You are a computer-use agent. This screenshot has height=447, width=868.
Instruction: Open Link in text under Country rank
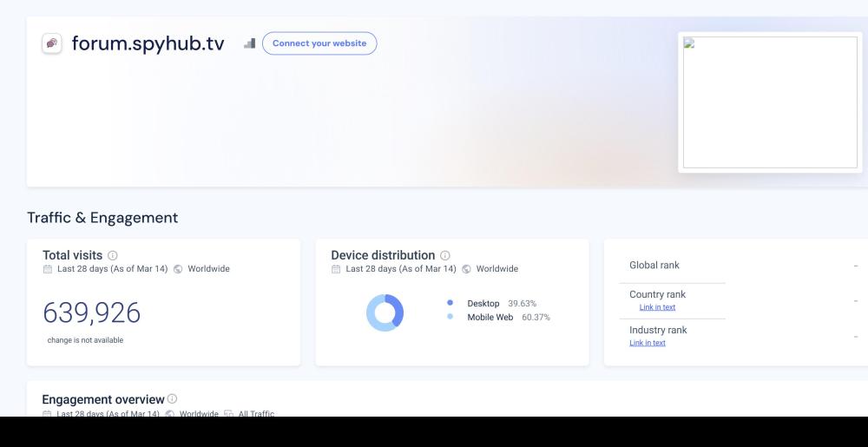[x=657, y=307]
